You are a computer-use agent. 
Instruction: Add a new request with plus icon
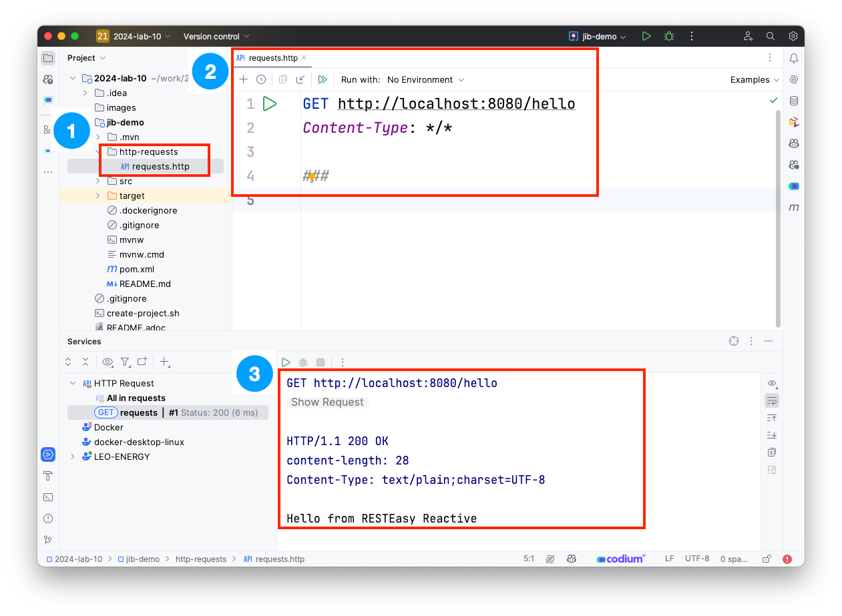tap(244, 79)
